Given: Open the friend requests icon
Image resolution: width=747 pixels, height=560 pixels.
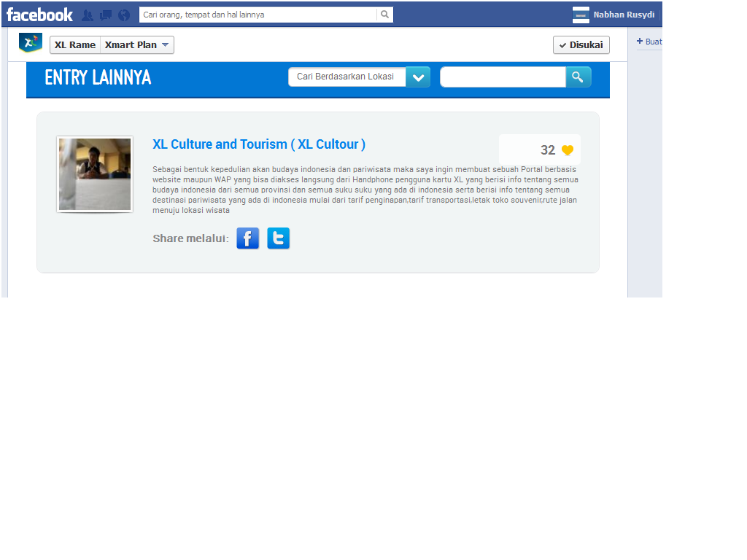Looking at the screenshot, I should (x=88, y=15).
